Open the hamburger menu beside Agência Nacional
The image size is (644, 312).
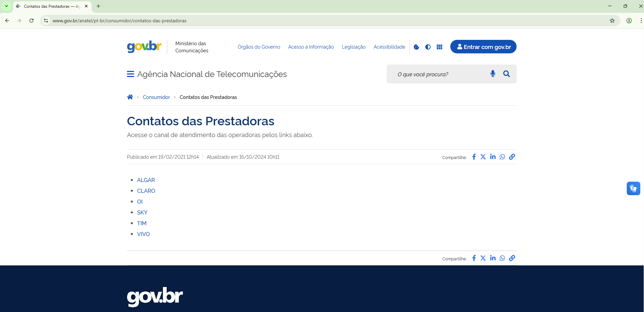click(130, 74)
